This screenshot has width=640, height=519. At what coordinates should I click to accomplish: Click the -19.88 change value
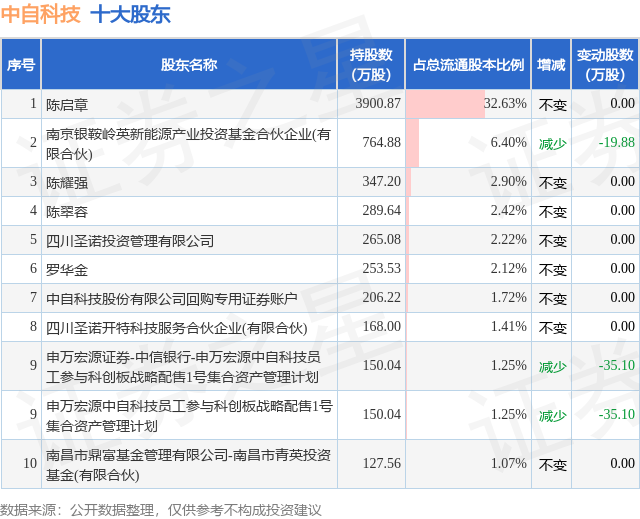click(x=617, y=142)
